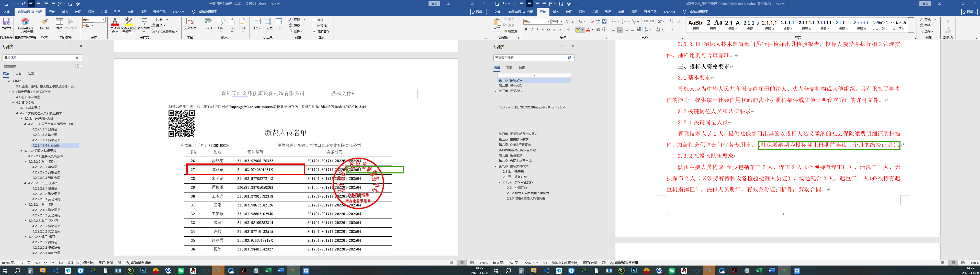Toggle left alignment in right Word ribbon
The width and height of the screenshot is (980, 275).
click(x=614, y=29)
